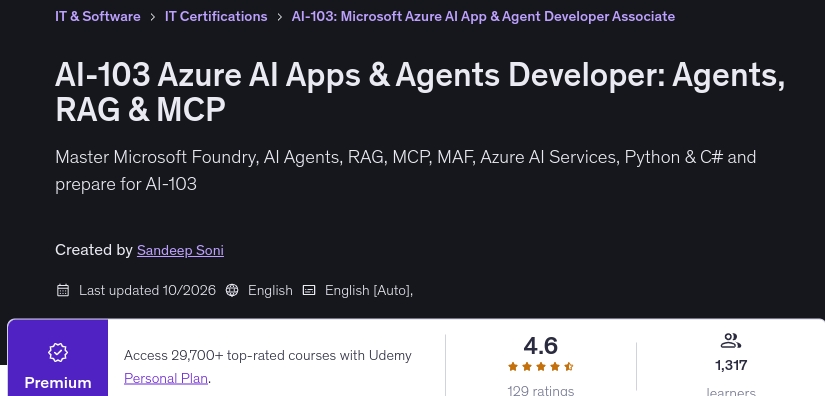Open the IT Certifications breadcrumb

[216, 16]
